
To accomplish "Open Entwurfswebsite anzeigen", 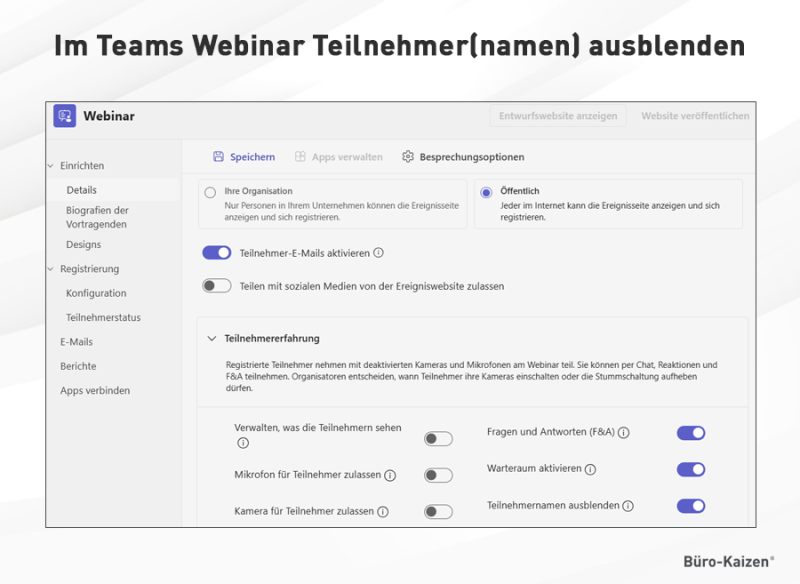I will click(x=557, y=116).
